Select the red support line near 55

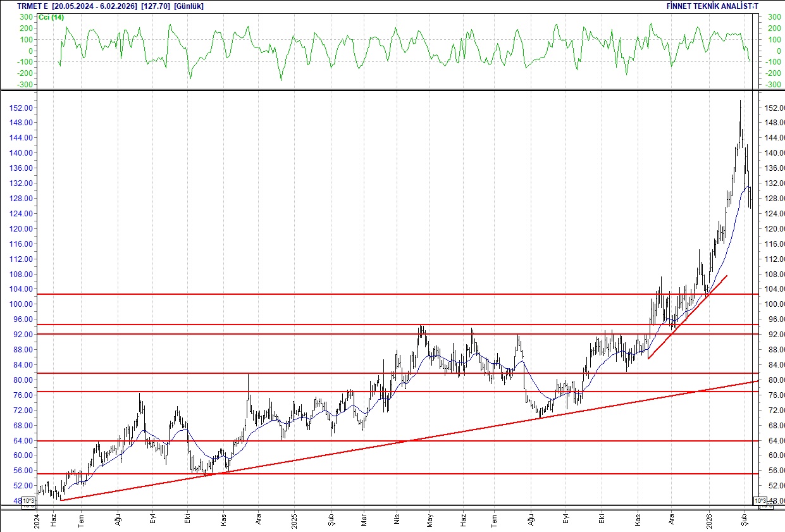point(380,473)
